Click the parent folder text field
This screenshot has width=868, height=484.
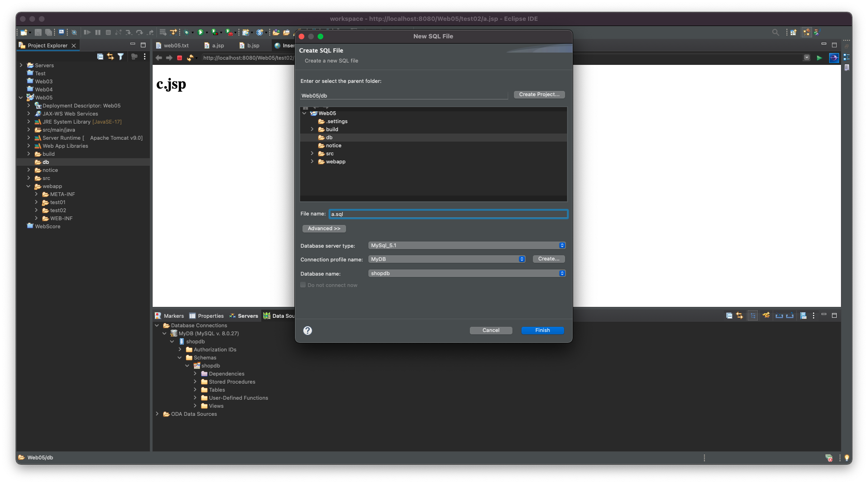pyautogui.click(x=404, y=96)
